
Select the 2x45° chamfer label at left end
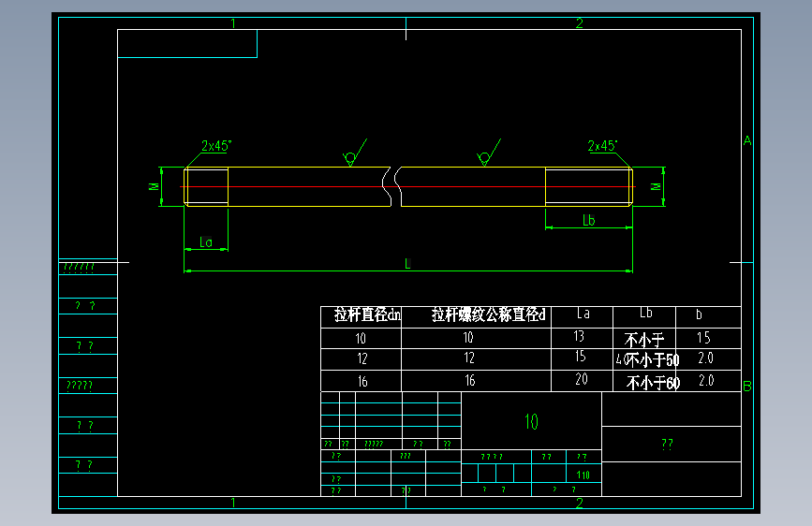tap(216, 146)
